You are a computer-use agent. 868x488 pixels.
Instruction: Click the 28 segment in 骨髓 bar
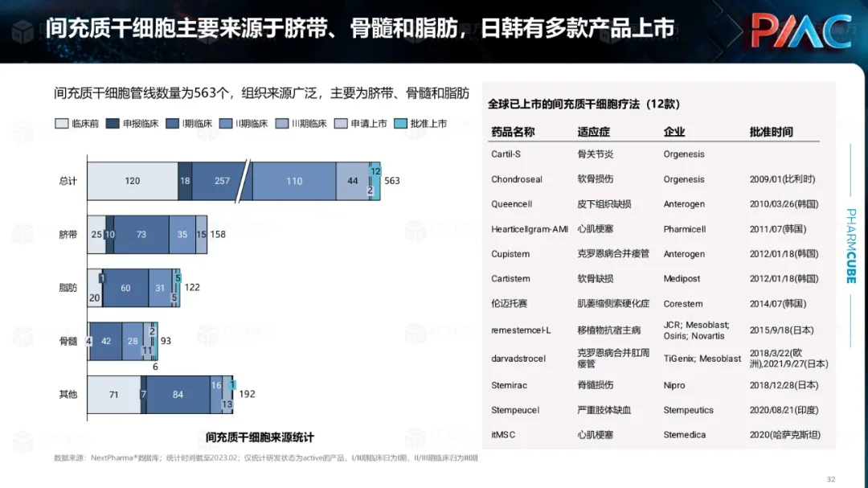133,341
